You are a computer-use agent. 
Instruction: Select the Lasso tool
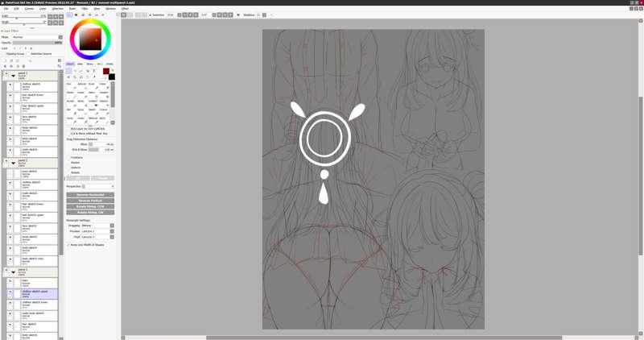pyautogui.click(x=75, y=71)
